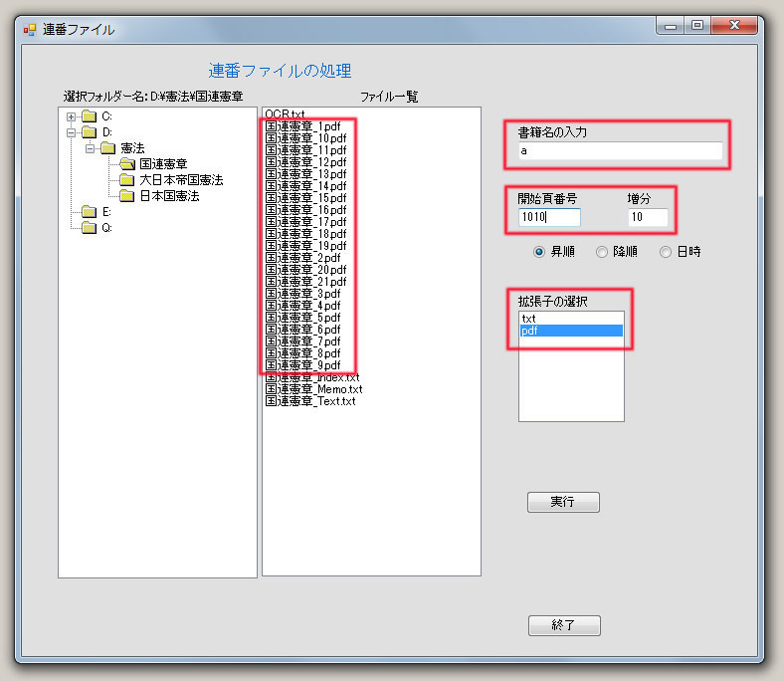The width and height of the screenshot is (784, 681).
Task: Expand the C: drive node
Action: point(71,116)
